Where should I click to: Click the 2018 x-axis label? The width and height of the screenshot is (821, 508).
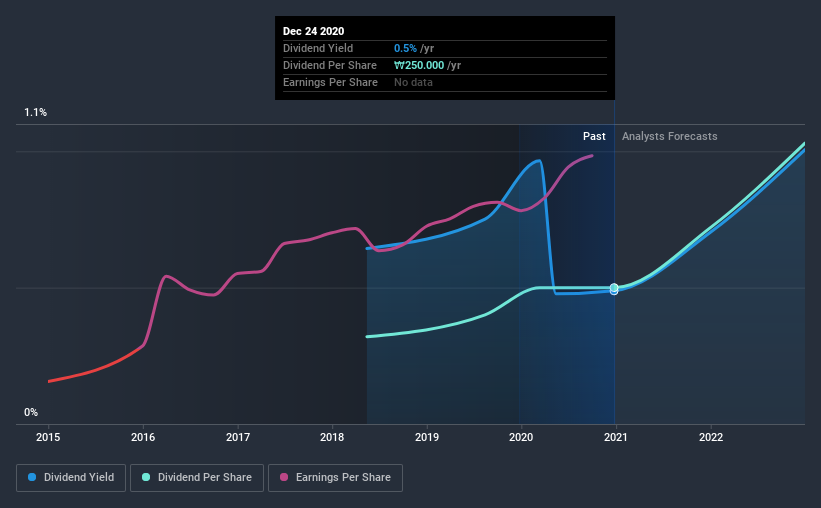(332, 437)
